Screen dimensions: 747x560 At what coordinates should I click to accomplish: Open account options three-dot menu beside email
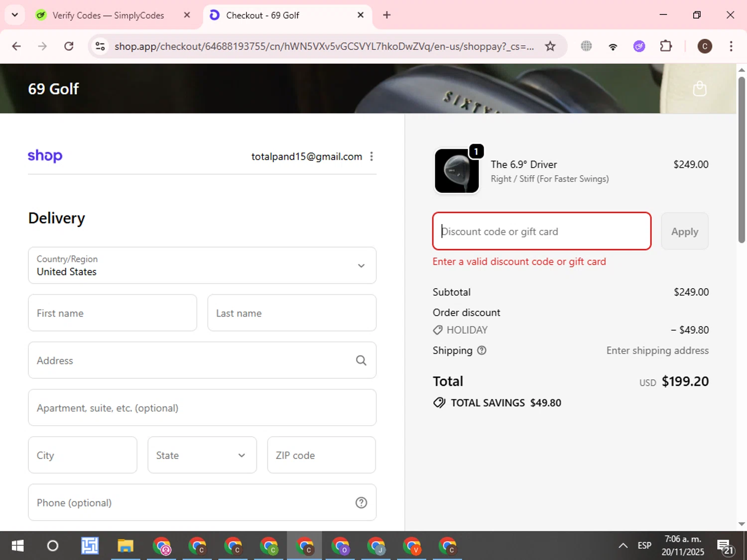click(372, 156)
